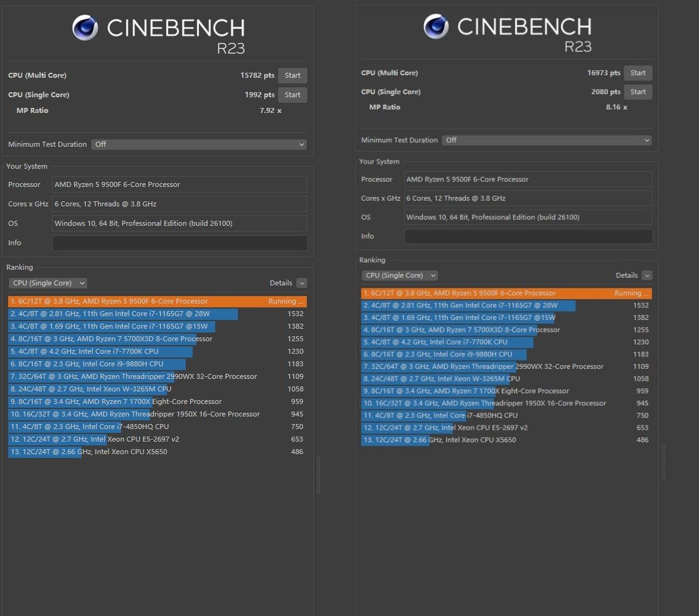Viewport: 699px width, 616px height.
Task: Select Threadripper 1950X row in right window
Action: click(x=506, y=403)
